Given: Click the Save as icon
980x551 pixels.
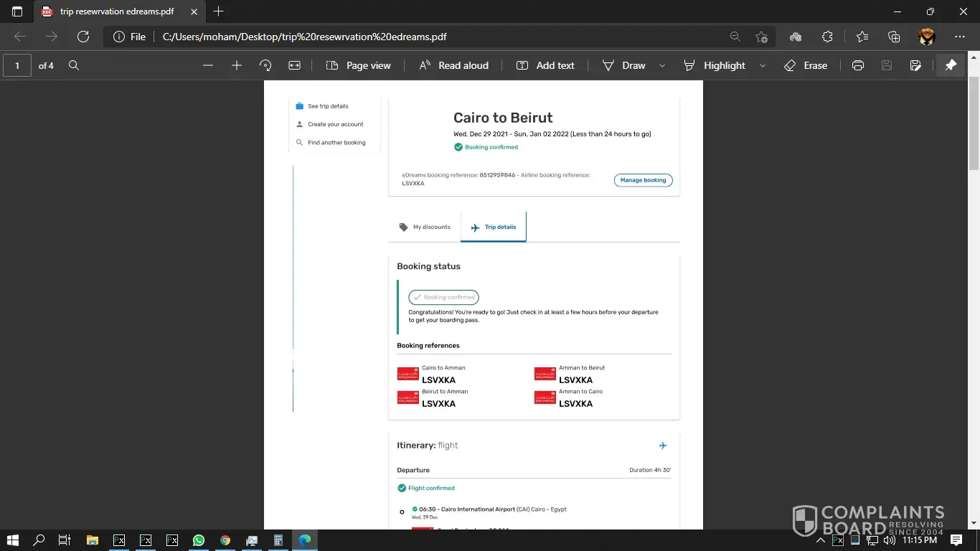Looking at the screenshot, I should (x=915, y=65).
